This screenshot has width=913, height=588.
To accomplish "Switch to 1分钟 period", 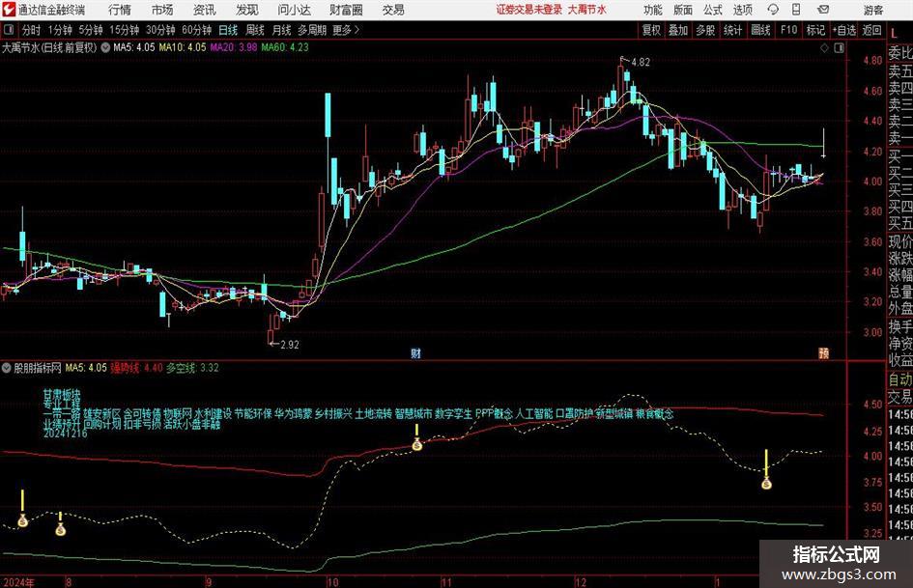I will click(60, 30).
